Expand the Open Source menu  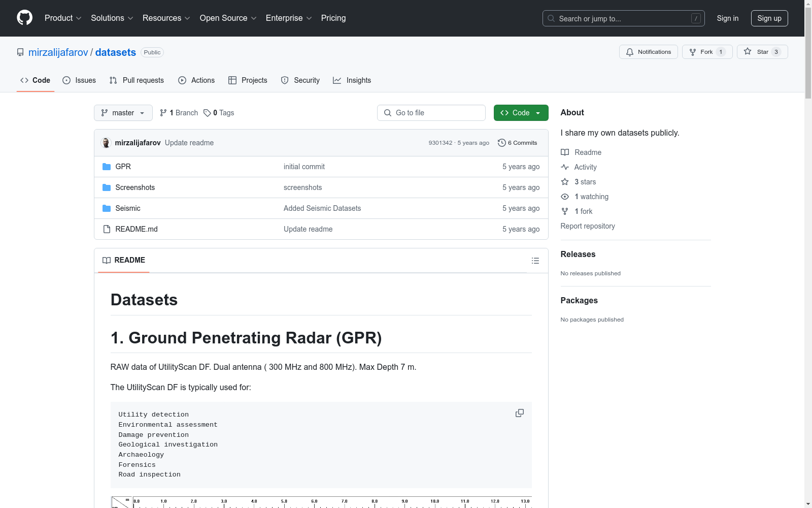(228, 18)
